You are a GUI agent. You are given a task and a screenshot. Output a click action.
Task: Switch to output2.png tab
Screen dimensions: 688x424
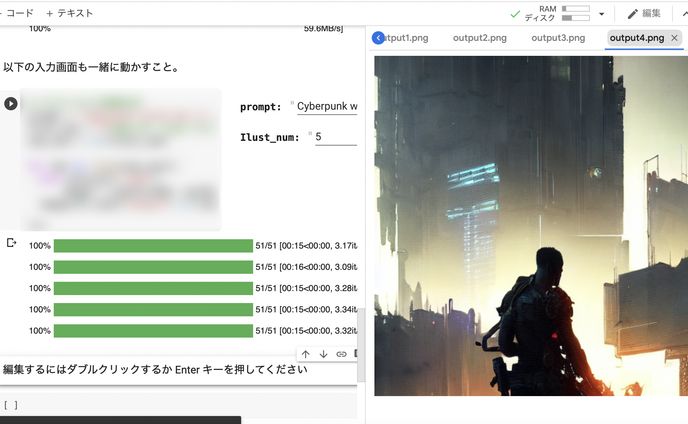tap(480, 38)
